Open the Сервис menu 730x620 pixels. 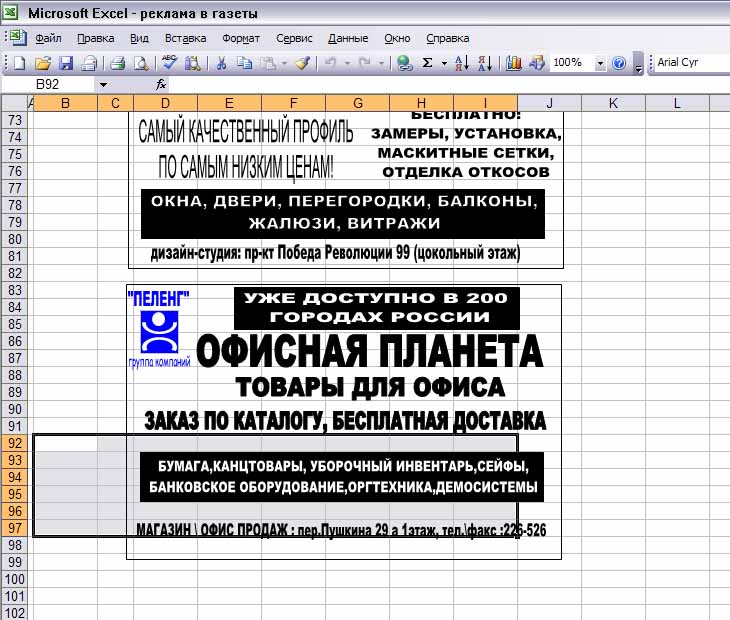click(x=294, y=38)
